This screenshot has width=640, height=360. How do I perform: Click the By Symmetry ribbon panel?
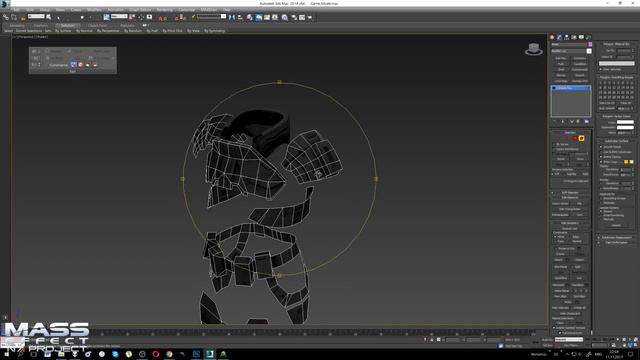[x=215, y=31]
